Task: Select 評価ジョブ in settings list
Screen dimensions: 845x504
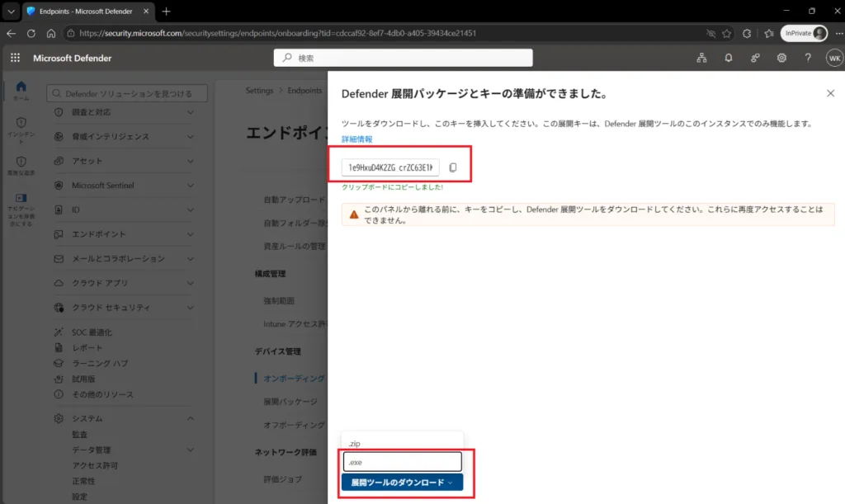Action: (282, 478)
